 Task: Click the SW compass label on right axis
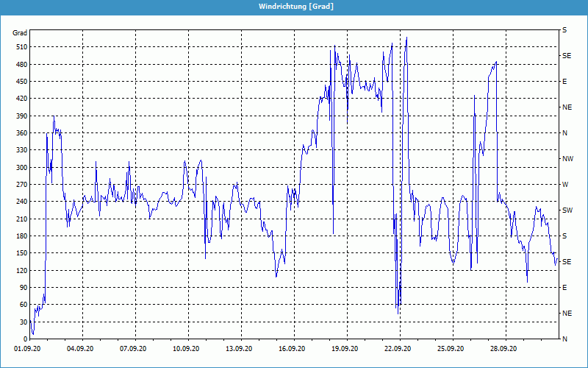[x=567, y=210]
